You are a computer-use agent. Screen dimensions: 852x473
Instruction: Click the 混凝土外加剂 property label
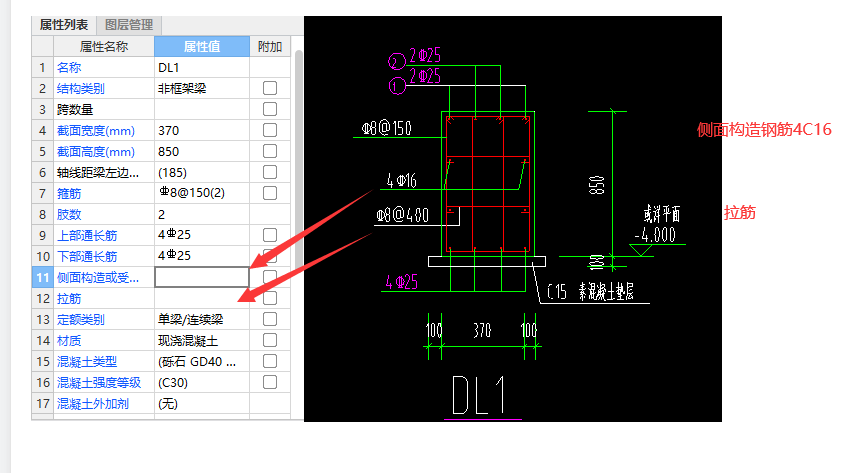coord(93,404)
